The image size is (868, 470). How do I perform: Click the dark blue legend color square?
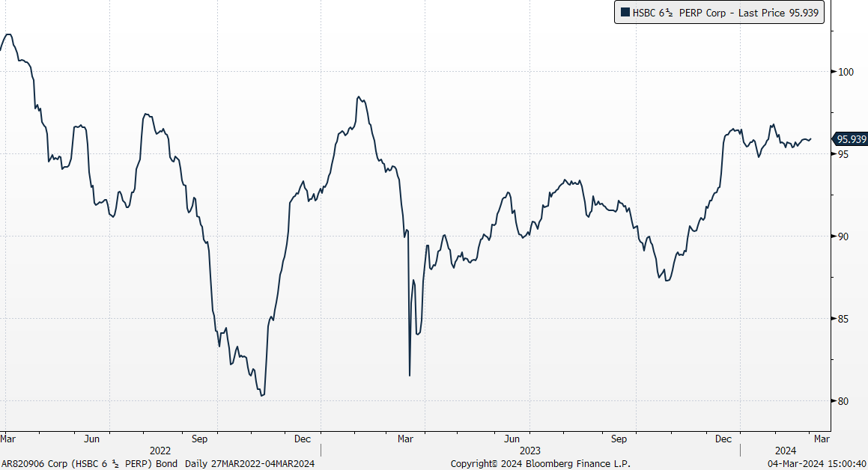[x=625, y=13]
